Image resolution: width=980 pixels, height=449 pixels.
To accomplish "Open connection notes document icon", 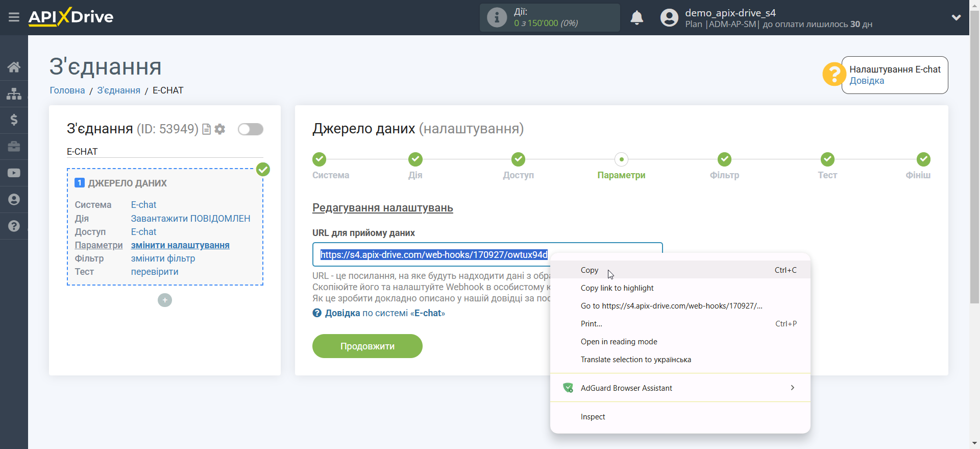I will click(206, 129).
